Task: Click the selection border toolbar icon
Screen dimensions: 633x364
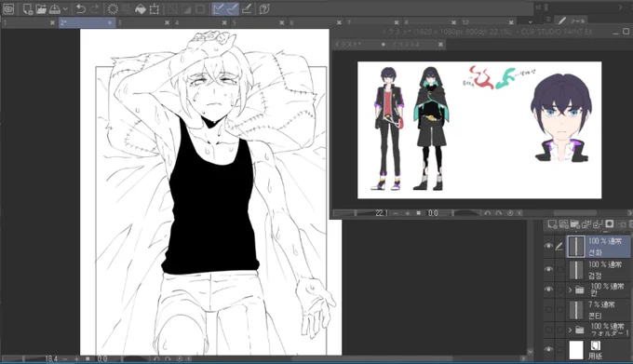Action: 200,9
